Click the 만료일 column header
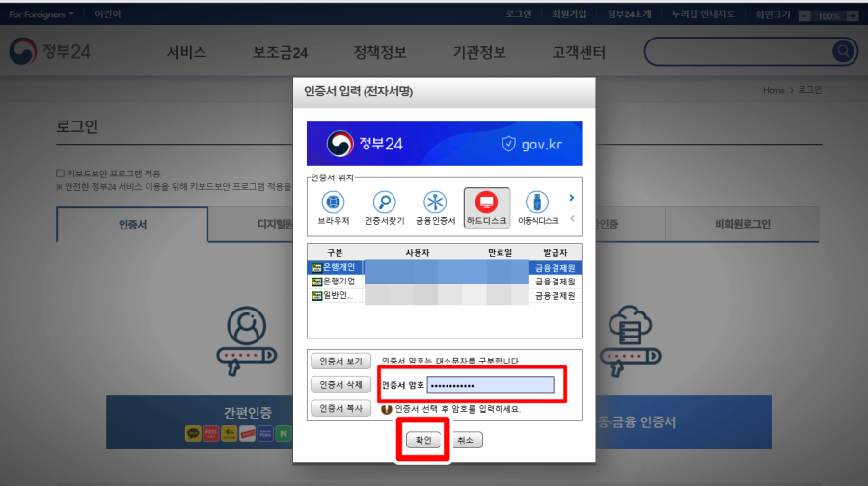The height and width of the screenshot is (486, 868). point(500,253)
